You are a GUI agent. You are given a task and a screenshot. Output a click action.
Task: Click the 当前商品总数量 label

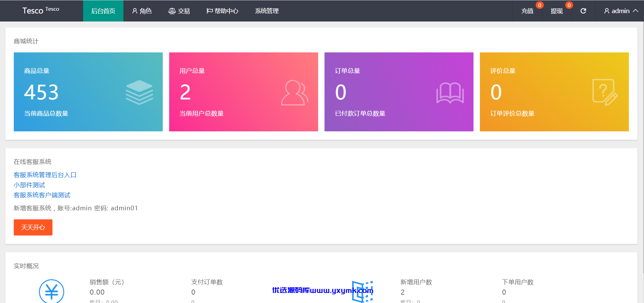click(46, 114)
